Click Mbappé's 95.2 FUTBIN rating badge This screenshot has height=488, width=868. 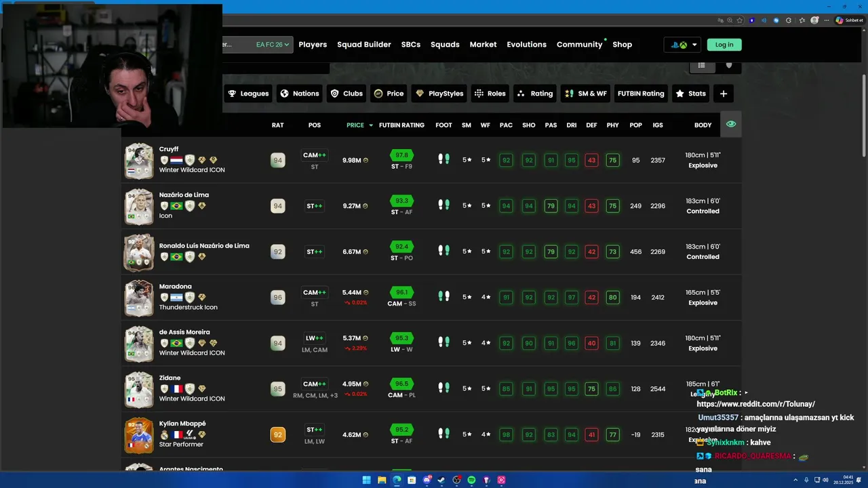401,429
